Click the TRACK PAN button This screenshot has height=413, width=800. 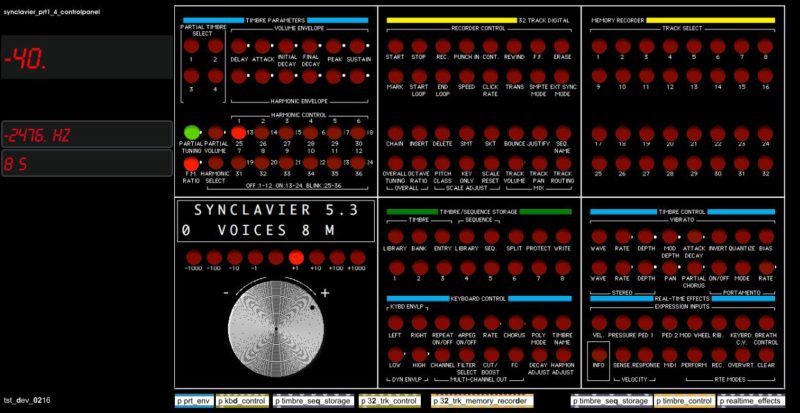[x=538, y=163]
